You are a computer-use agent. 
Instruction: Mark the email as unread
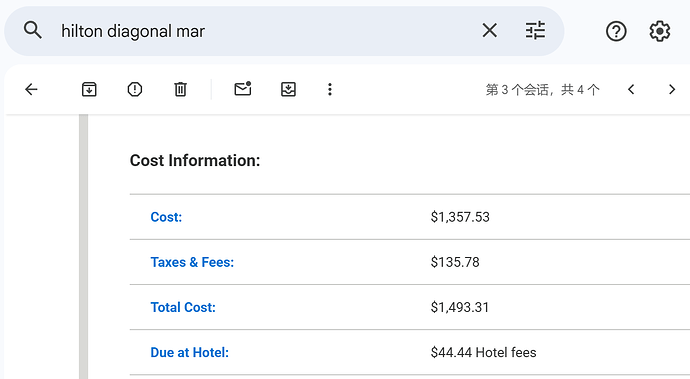pyautogui.click(x=243, y=89)
